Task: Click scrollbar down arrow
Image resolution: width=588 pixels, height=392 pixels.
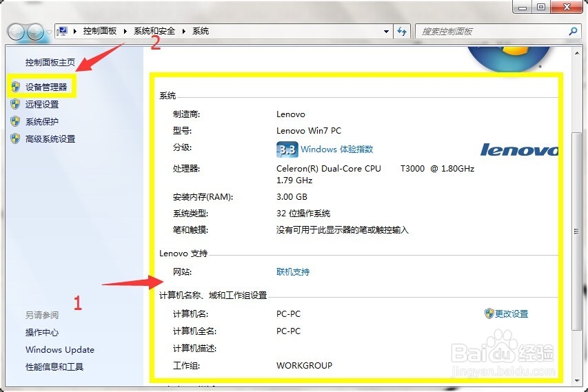Action: [x=577, y=381]
